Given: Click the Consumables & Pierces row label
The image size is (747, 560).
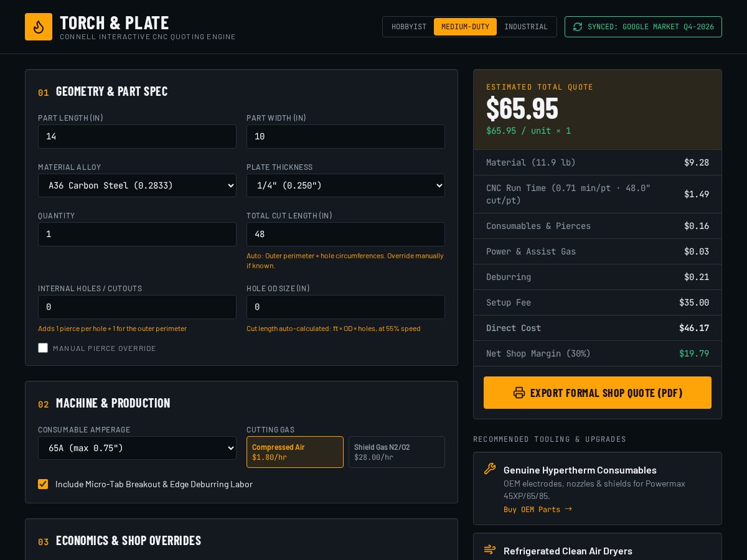Looking at the screenshot, I should pos(538,226).
